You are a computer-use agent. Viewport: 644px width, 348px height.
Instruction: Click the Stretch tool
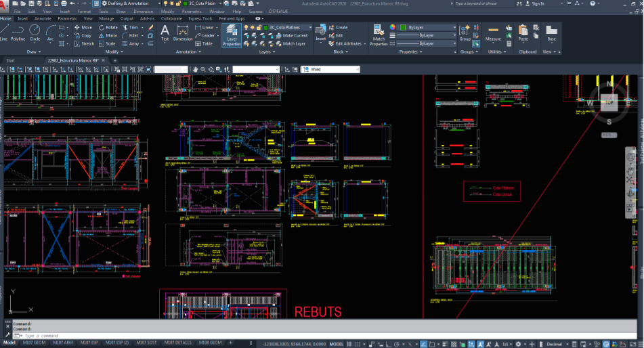[84, 43]
